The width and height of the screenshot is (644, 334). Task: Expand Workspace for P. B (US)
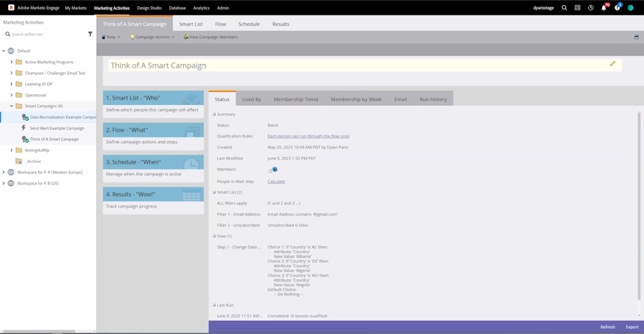click(x=4, y=183)
